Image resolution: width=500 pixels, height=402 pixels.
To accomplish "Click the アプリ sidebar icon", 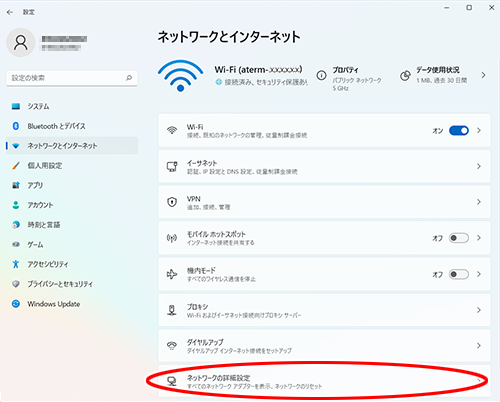I will pyautogui.click(x=16, y=185).
